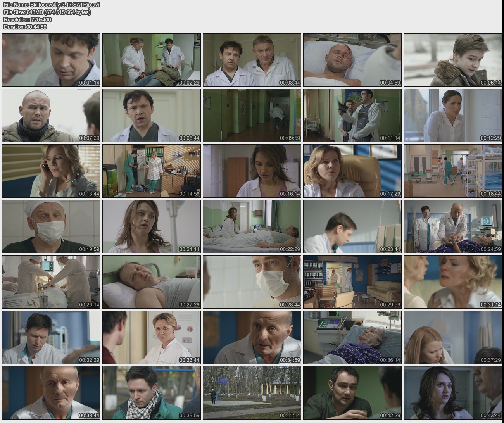The image size is (504, 423).
Task: Click the elderly patient frame at 00:36:14
Action: [x=352, y=337]
